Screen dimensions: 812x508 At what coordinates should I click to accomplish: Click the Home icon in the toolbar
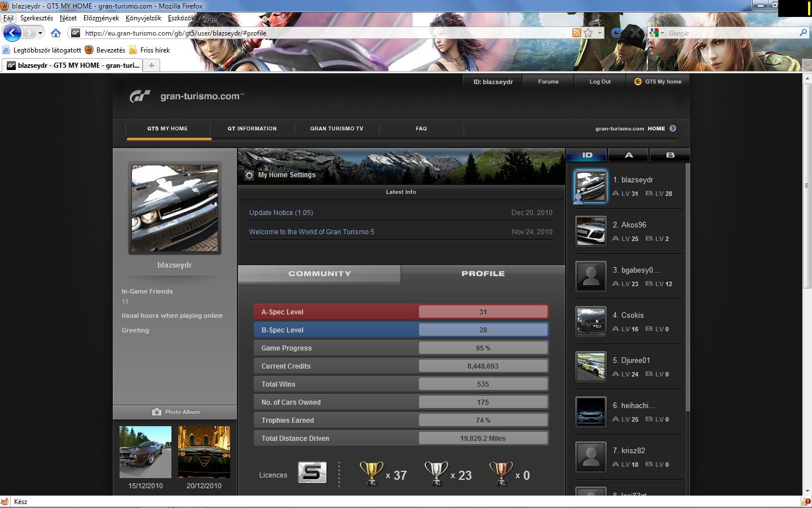(x=55, y=33)
